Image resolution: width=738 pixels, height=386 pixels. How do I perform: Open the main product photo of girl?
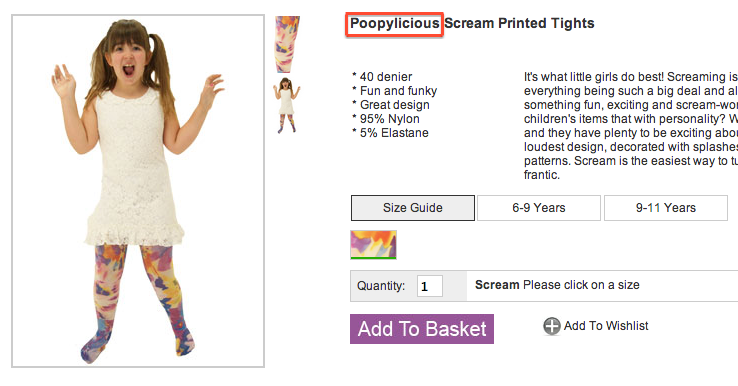coord(138,191)
